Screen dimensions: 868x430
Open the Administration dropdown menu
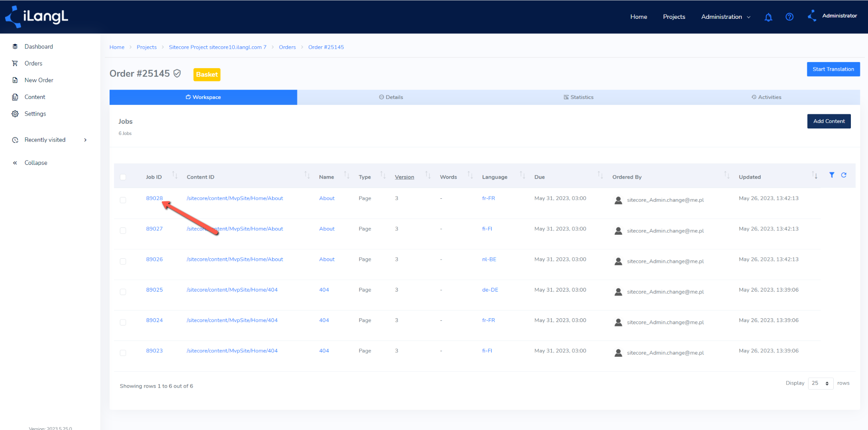pos(725,17)
